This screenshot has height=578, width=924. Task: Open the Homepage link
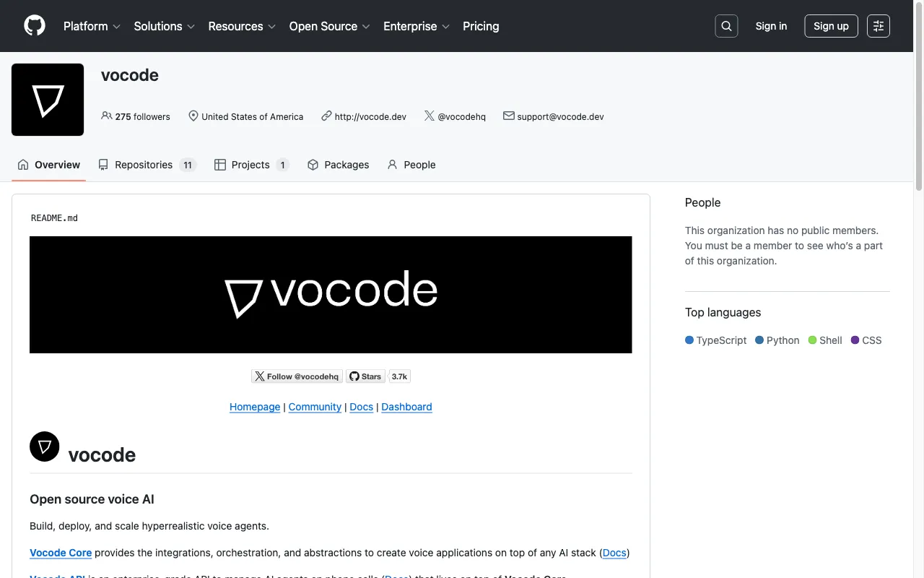255,407
